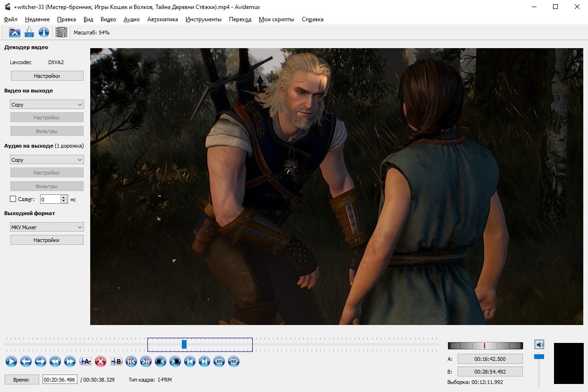This screenshot has width=588, height=392.
Task: Click the Lavcodec decoder label
Action: 21,62
